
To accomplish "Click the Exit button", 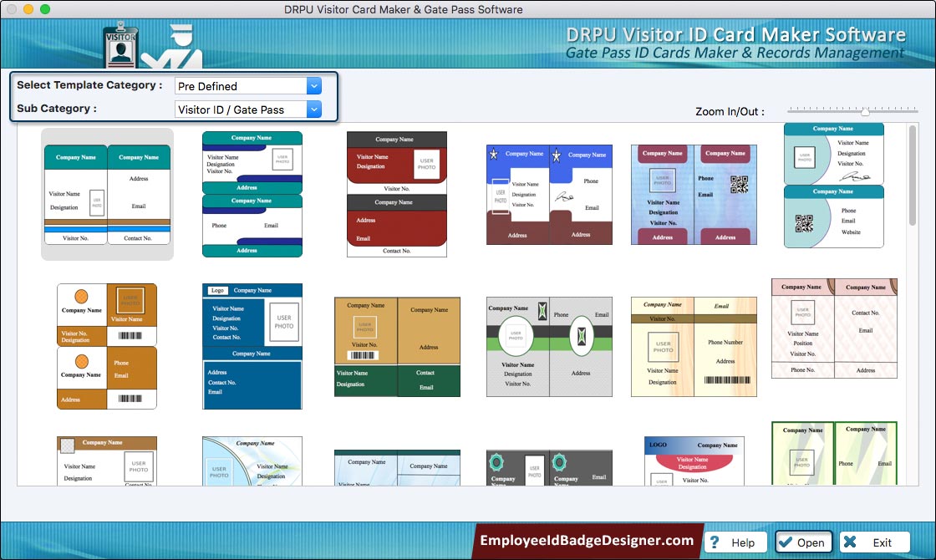I will coord(874,542).
